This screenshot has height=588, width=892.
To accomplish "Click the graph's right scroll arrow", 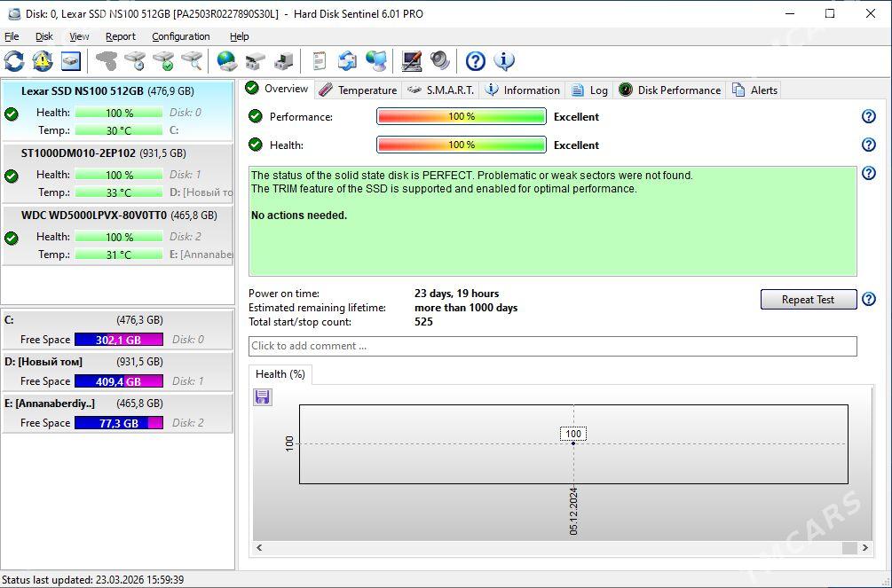I will pyautogui.click(x=865, y=548).
